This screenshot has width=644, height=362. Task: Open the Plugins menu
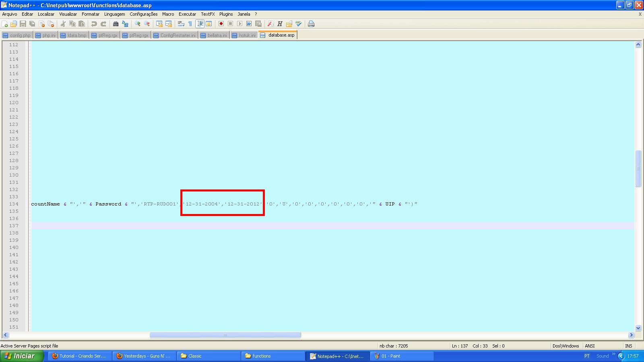tap(226, 14)
